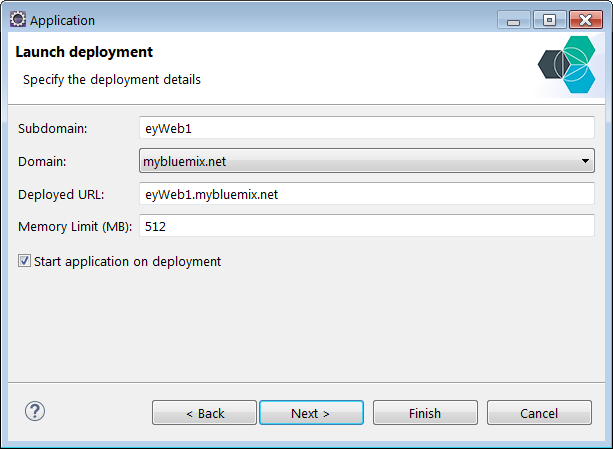
Task: Open the Domain dropdown arrow
Action: coord(585,161)
